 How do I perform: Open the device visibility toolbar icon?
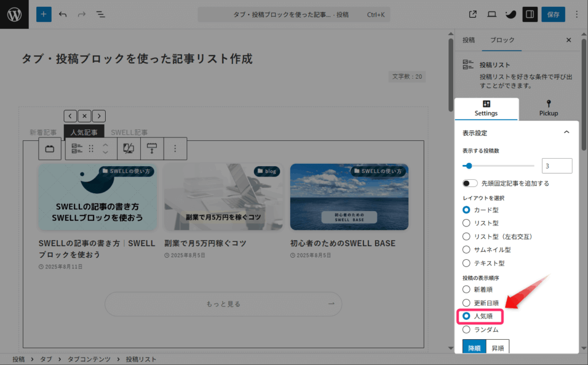[x=129, y=149]
